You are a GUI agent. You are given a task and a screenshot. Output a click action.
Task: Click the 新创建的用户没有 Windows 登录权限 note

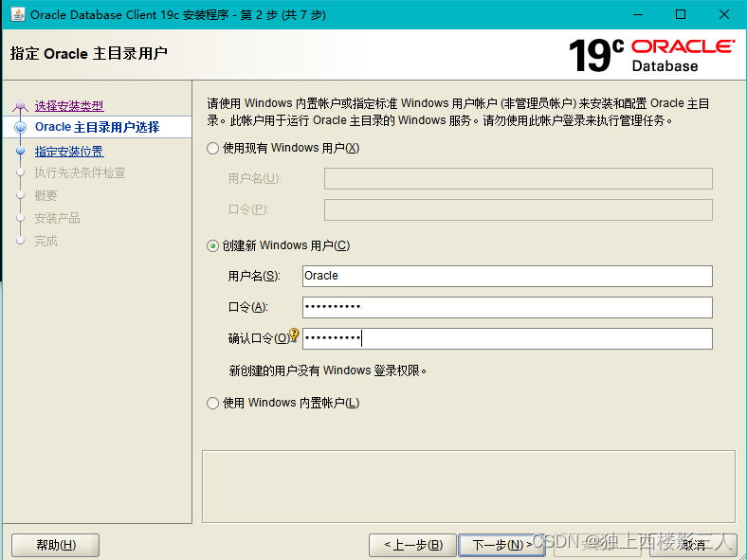[x=328, y=370]
